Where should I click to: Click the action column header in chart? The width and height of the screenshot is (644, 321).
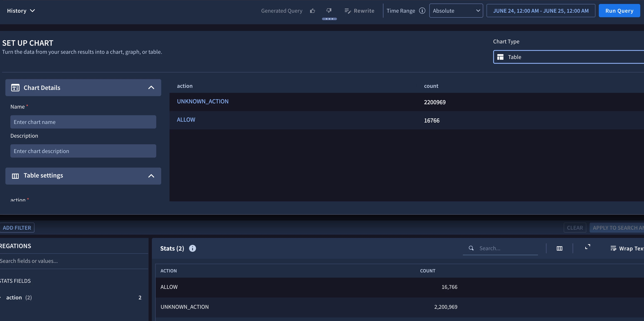185,86
